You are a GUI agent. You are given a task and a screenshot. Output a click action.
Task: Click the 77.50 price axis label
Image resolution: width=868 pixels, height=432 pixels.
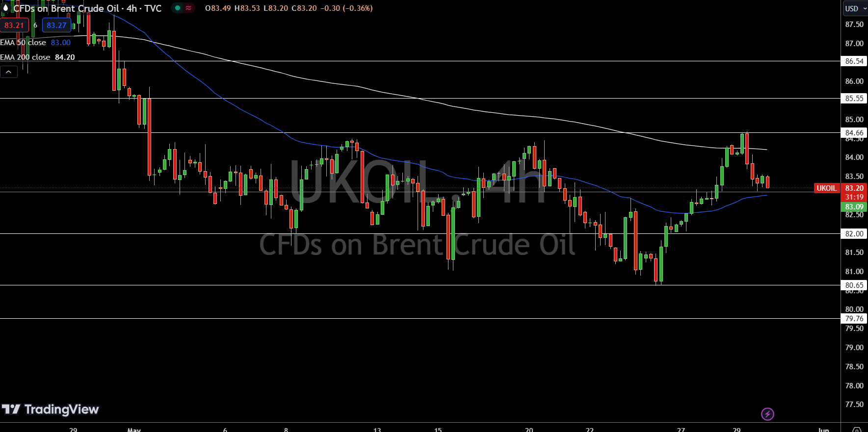tap(854, 405)
